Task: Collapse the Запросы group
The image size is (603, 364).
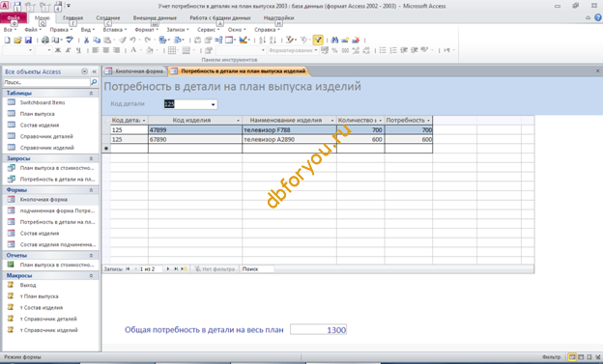Action: pos(91,158)
